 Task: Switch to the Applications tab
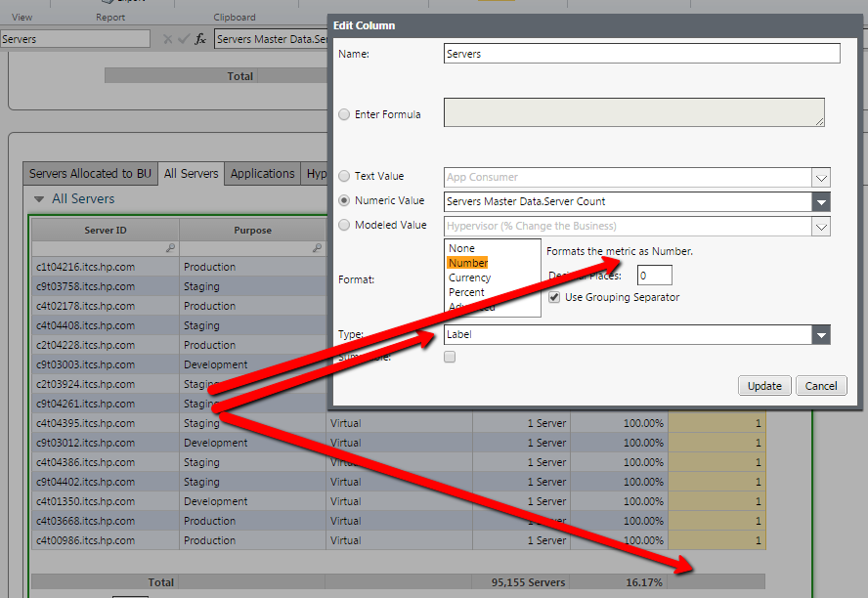(262, 174)
